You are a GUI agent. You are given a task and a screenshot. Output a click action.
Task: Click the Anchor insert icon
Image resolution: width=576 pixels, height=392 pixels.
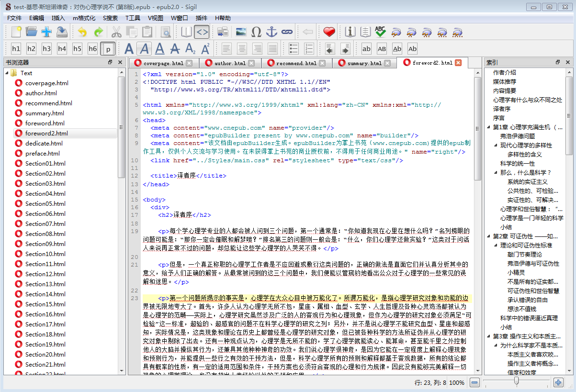271,32
